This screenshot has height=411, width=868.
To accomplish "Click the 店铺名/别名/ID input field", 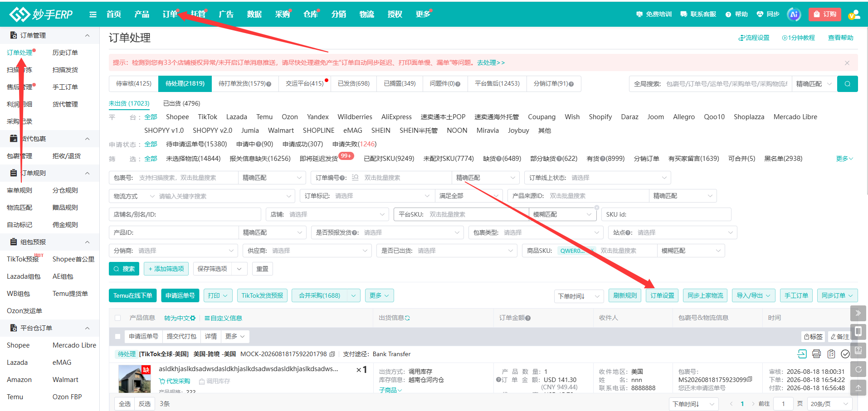I will tap(185, 214).
